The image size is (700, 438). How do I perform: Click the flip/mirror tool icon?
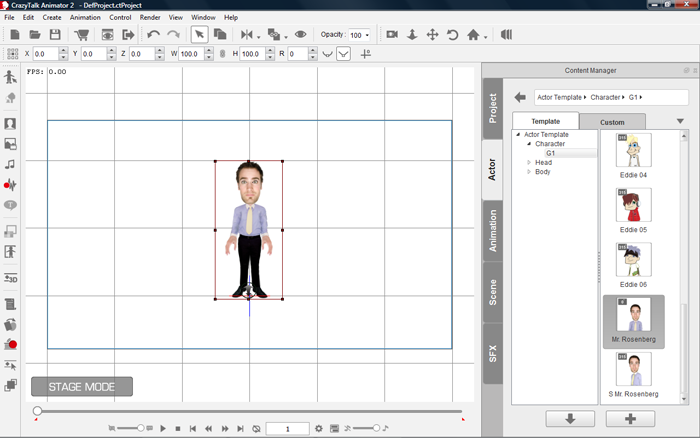pyautogui.click(x=246, y=34)
